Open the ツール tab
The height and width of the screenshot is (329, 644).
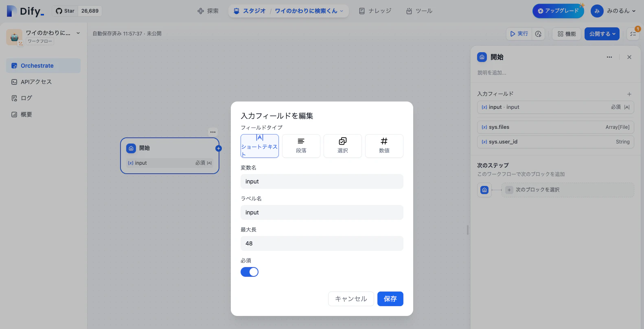(x=419, y=11)
